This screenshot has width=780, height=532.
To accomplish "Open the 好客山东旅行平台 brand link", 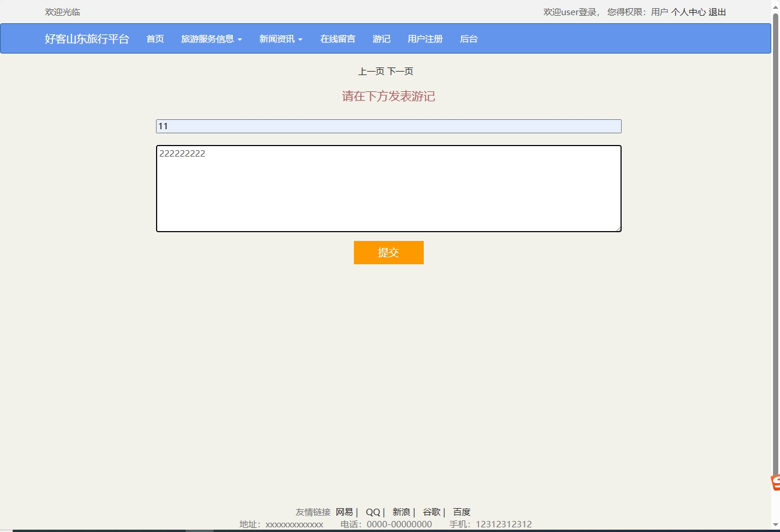I will pos(87,39).
